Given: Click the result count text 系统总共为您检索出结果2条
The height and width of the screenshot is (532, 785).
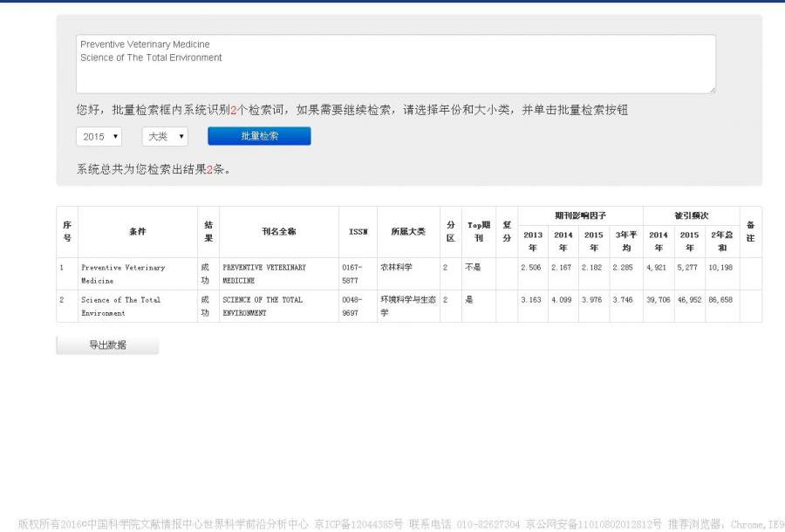Looking at the screenshot, I should (154, 169).
